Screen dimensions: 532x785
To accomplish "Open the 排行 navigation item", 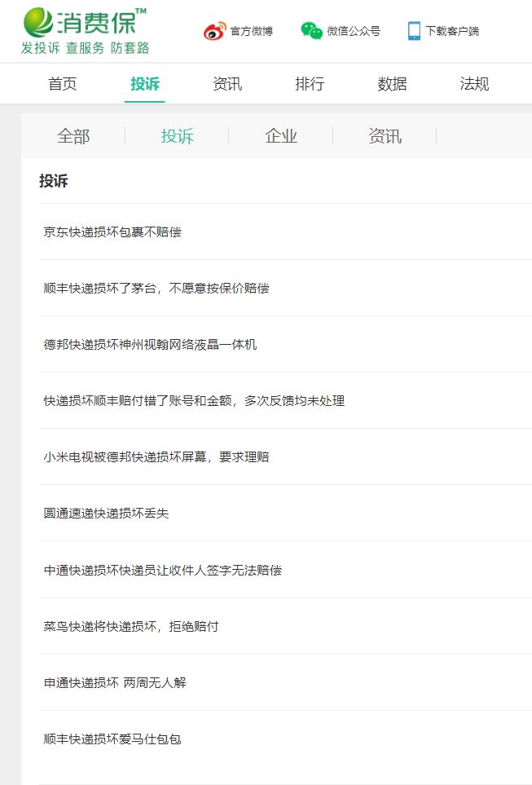I will point(310,84).
